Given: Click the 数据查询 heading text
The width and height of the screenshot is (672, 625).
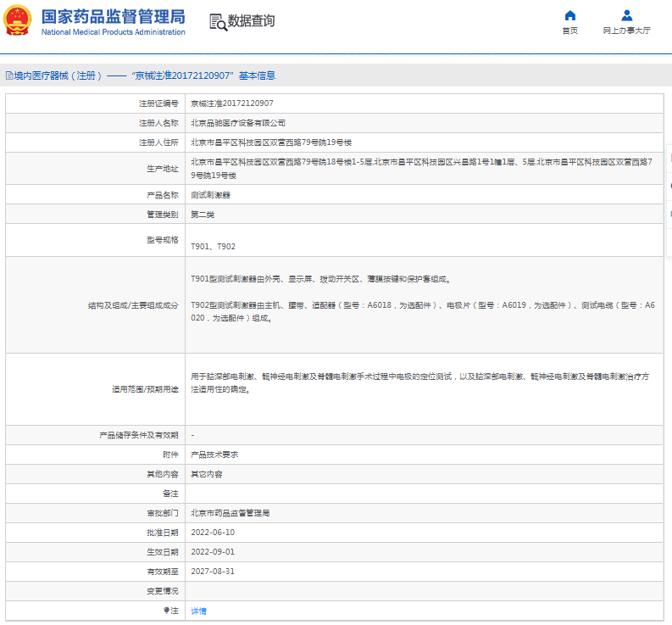Looking at the screenshot, I should (251, 21).
